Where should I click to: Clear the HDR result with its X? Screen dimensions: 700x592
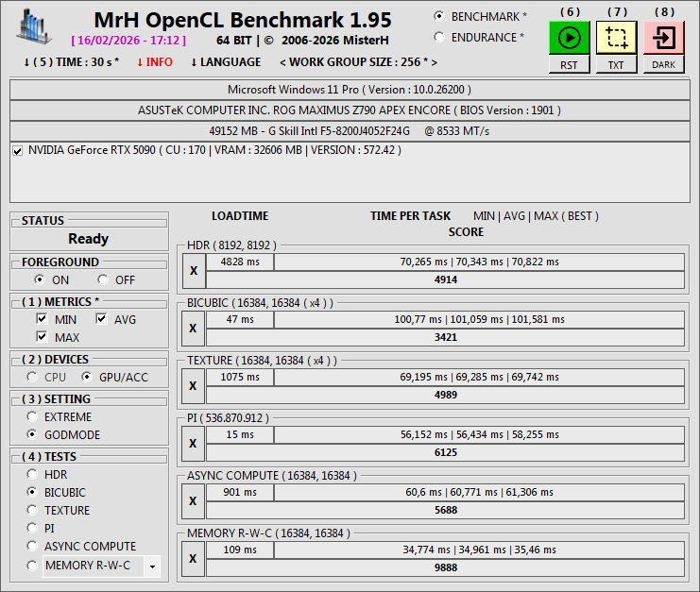pyautogui.click(x=194, y=271)
